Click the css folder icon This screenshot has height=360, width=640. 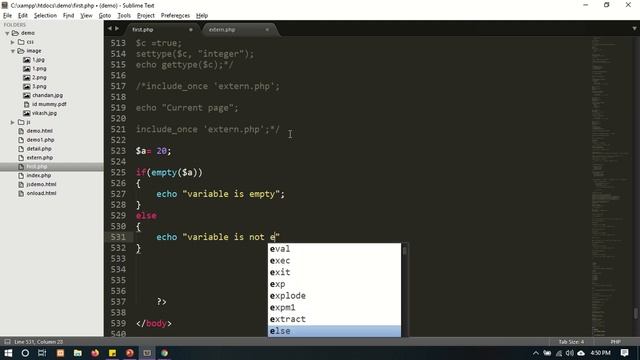(21, 42)
